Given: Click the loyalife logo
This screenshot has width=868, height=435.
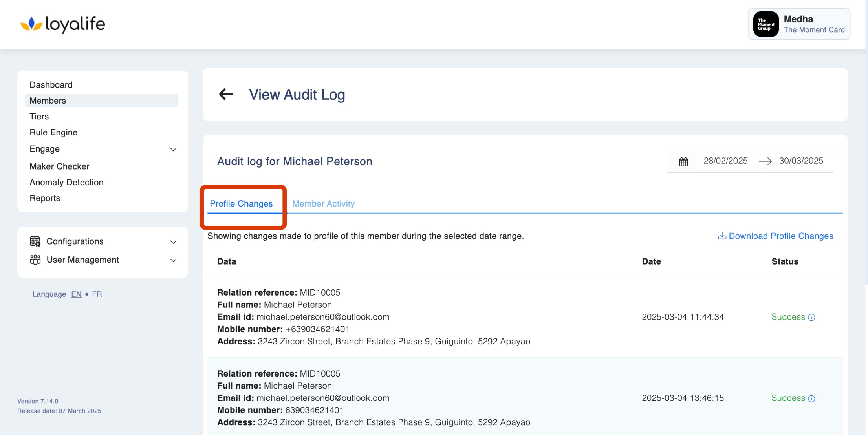Looking at the screenshot, I should [63, 24].
